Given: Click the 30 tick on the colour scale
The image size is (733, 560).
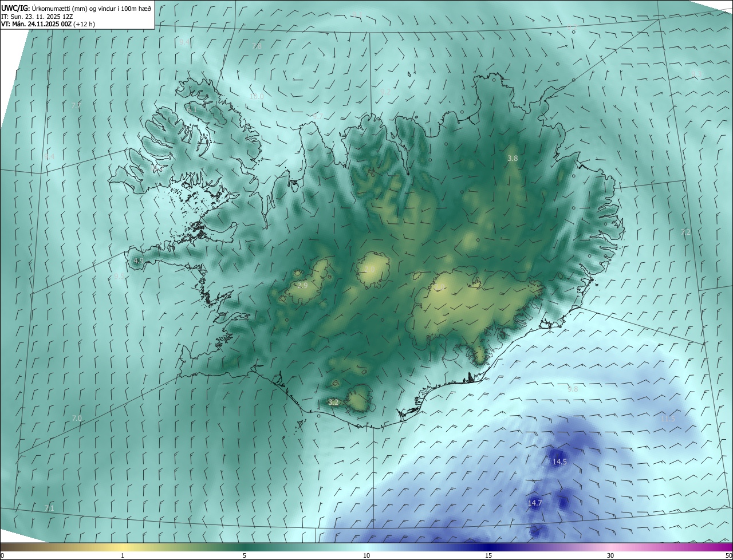Looking at the screenshot, I should 610,555.
